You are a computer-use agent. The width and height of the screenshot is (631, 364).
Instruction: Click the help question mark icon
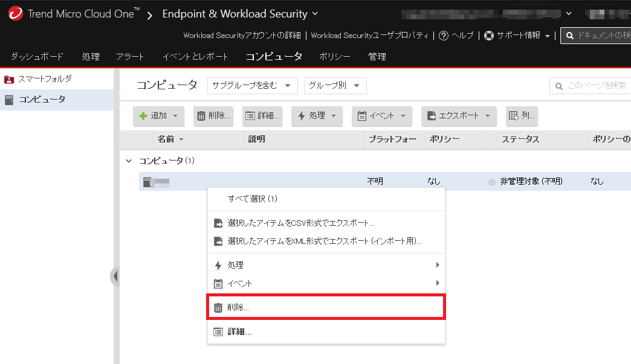(x=444, y=36)
